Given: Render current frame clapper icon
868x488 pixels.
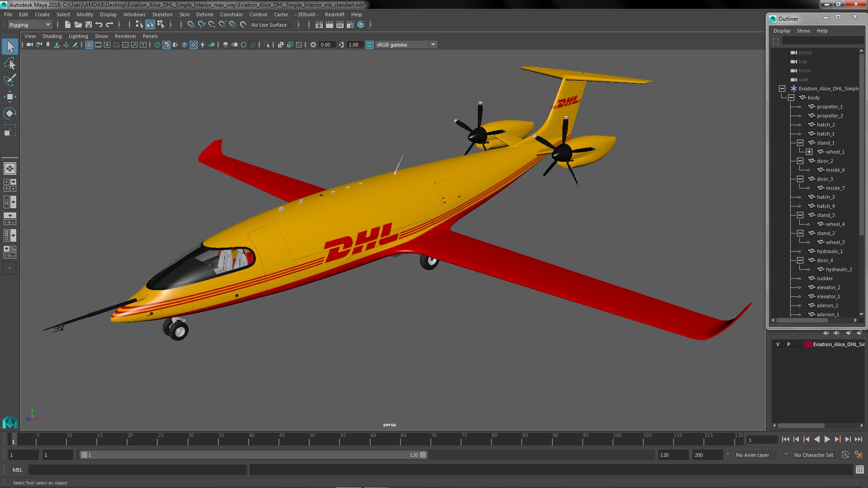Looking at the screenshot, I should (330, 25).
